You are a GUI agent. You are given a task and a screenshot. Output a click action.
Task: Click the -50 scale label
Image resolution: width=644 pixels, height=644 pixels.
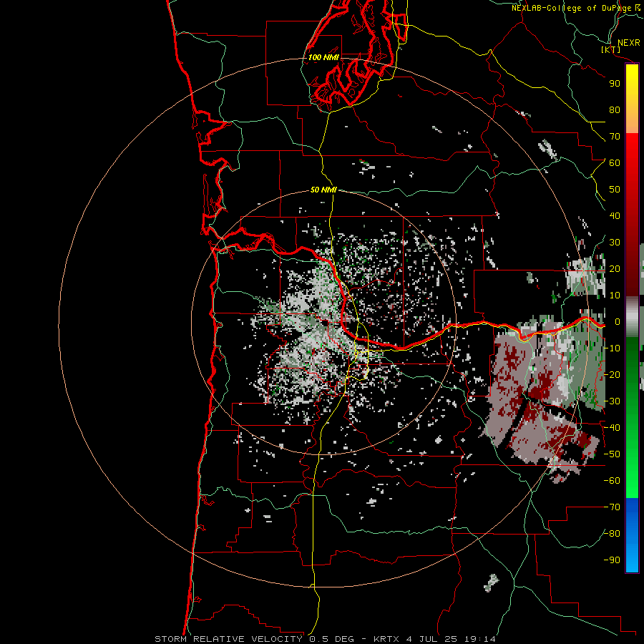pos(612,454)
